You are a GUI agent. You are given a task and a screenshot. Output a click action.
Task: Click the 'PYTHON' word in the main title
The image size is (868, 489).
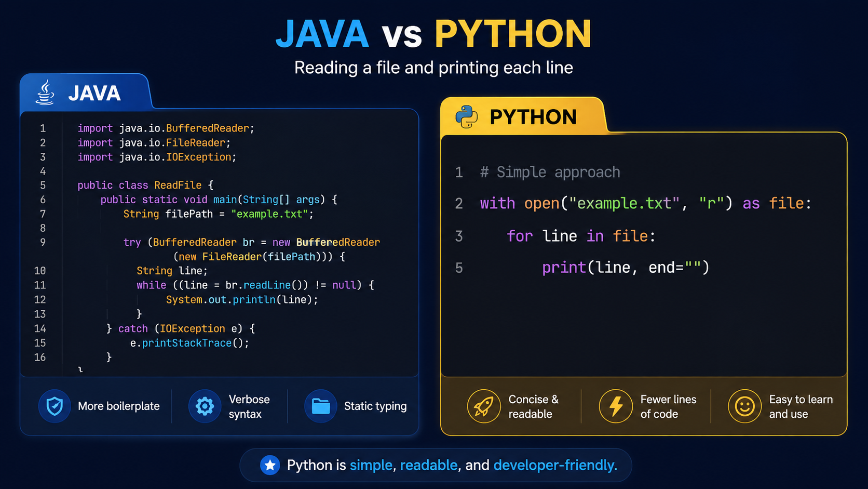(x=513, y=34)
